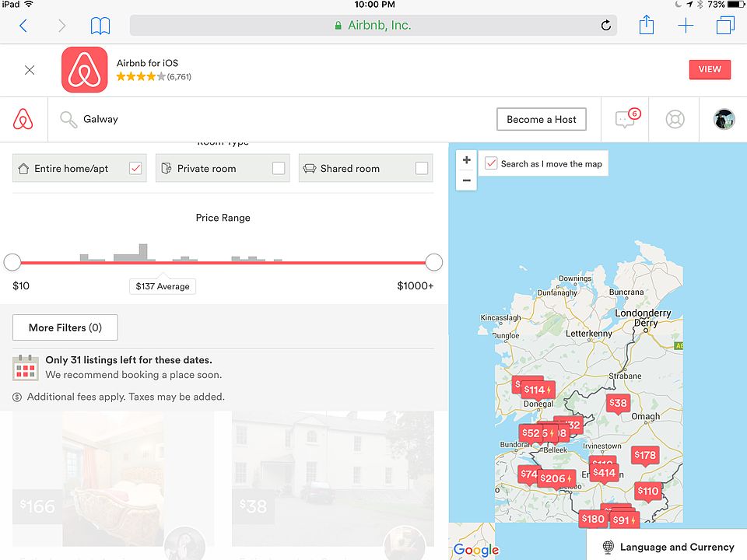
Task: Open the help lifebuoy icon
Action: click(675, 120)
